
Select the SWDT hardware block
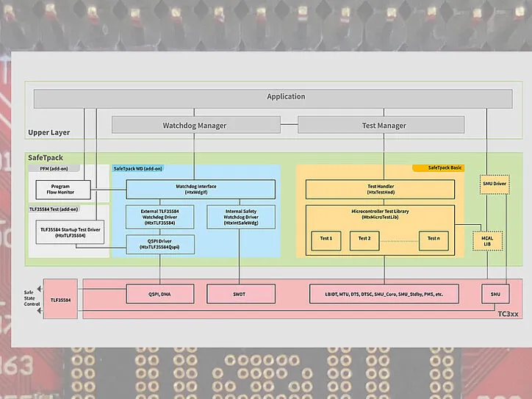(241, 294)
